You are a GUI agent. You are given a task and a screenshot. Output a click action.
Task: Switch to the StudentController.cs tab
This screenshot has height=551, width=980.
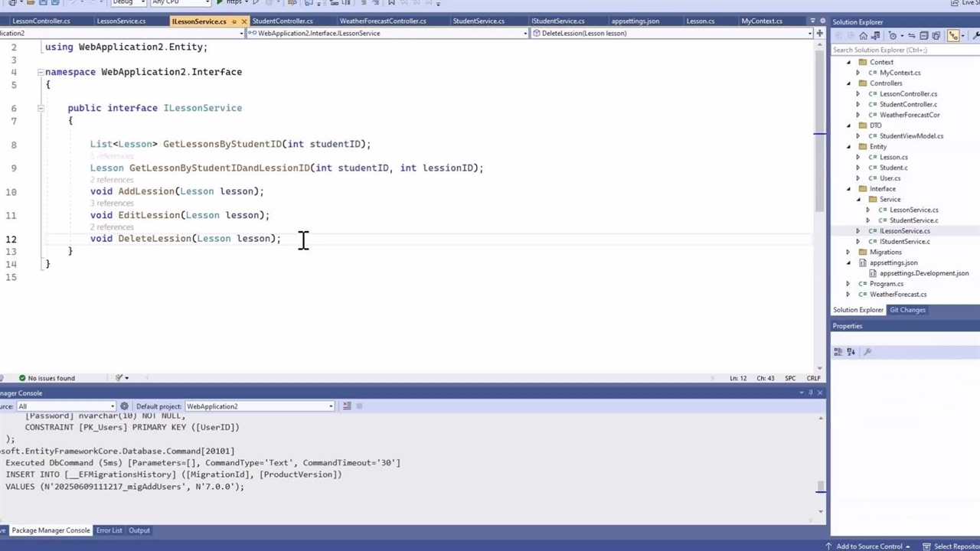coord(282,21)
